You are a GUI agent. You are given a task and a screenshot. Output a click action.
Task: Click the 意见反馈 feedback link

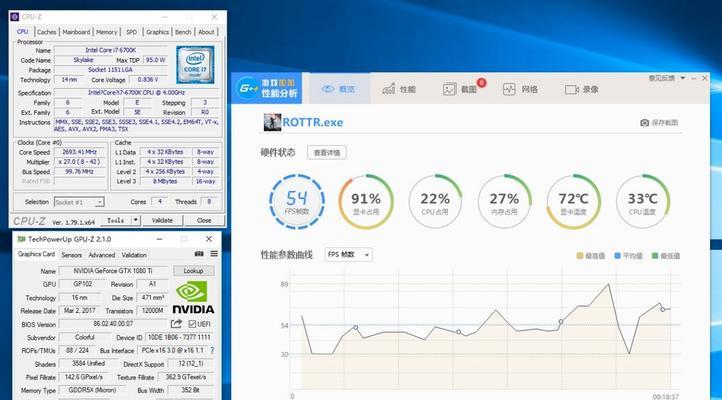click(662, 78)
